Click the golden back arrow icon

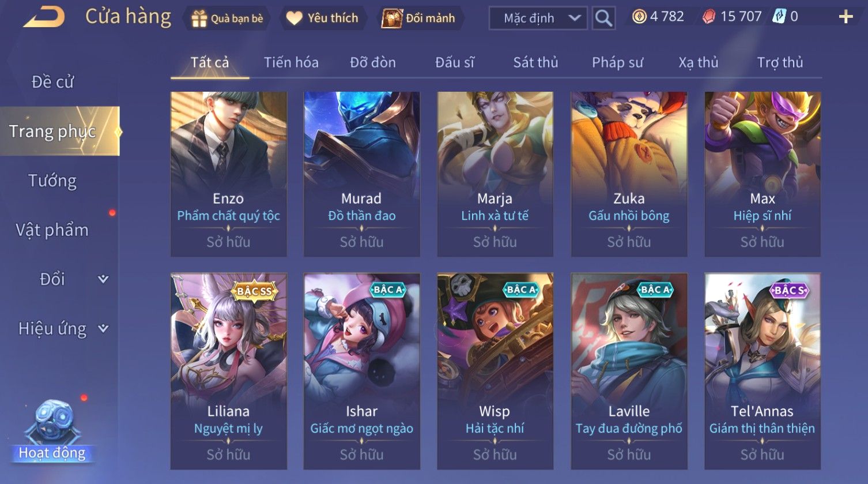click(x=44, y=17)
